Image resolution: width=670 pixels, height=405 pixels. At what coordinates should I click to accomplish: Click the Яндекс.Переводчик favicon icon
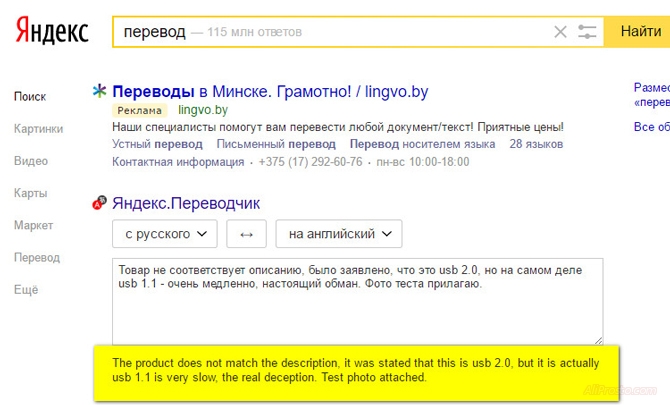point(99,202)
